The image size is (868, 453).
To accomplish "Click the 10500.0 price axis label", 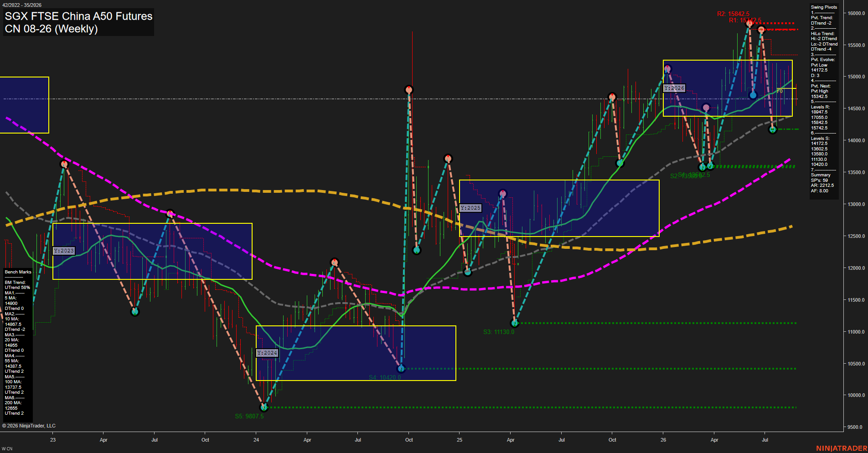I will (x=856, y=364).
